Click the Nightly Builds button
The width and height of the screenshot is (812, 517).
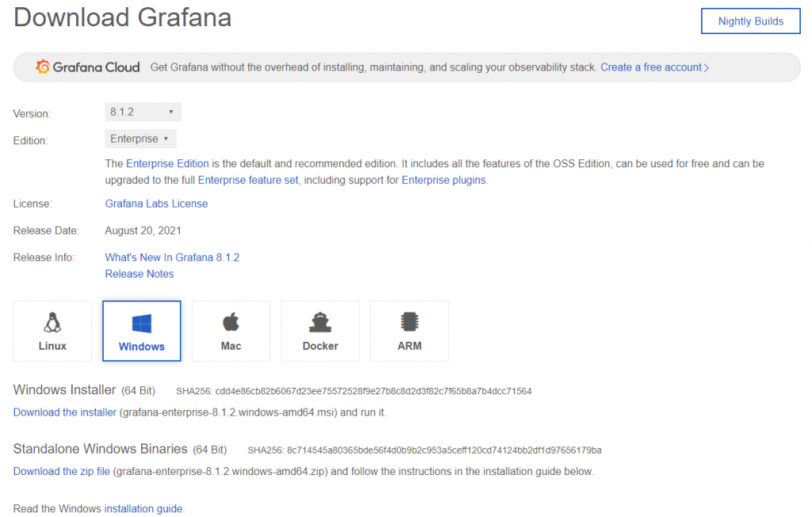click(x=750, y=21)
